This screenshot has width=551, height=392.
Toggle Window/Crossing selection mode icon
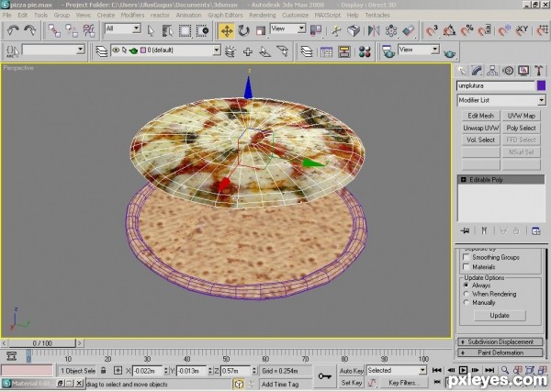point(202,31)
